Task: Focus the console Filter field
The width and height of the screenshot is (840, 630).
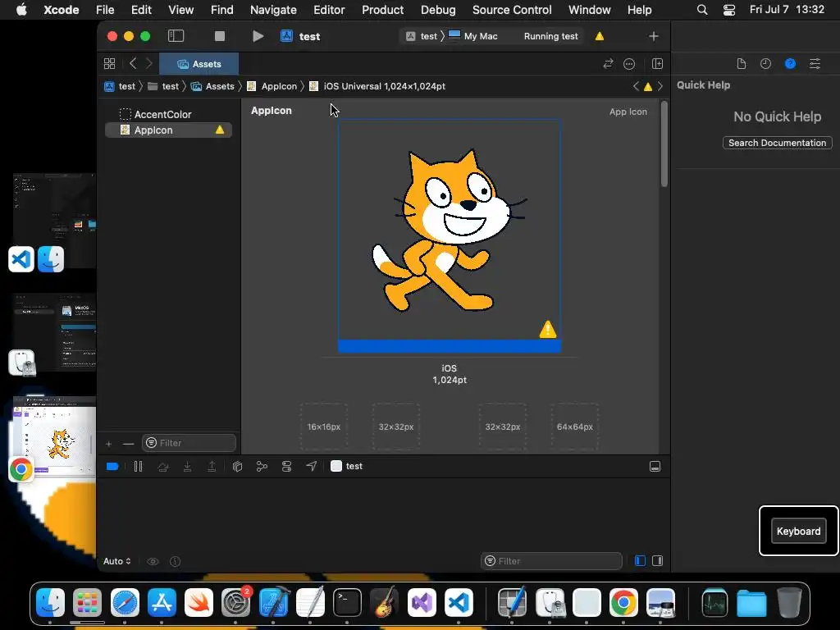Action: [551, 561]
